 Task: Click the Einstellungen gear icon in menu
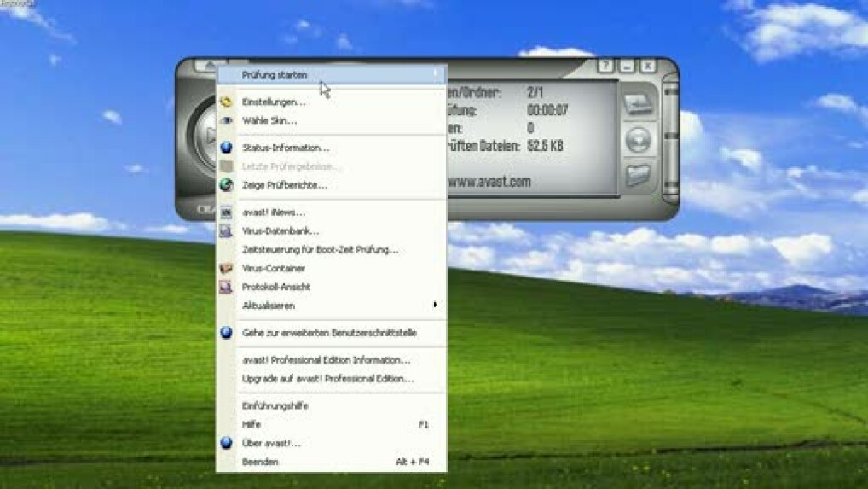(x=226, y=102)
